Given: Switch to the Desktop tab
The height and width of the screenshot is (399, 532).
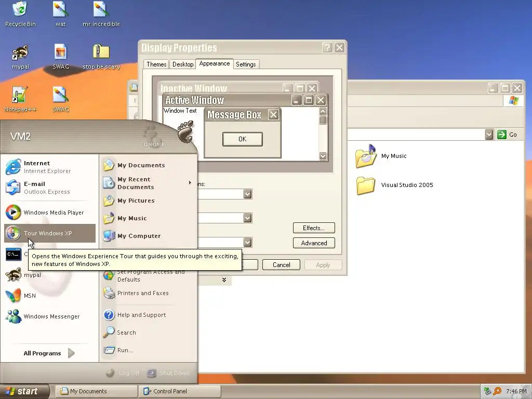Looking at the screenshot, I should pyautogui.click(x=183, y=64).
